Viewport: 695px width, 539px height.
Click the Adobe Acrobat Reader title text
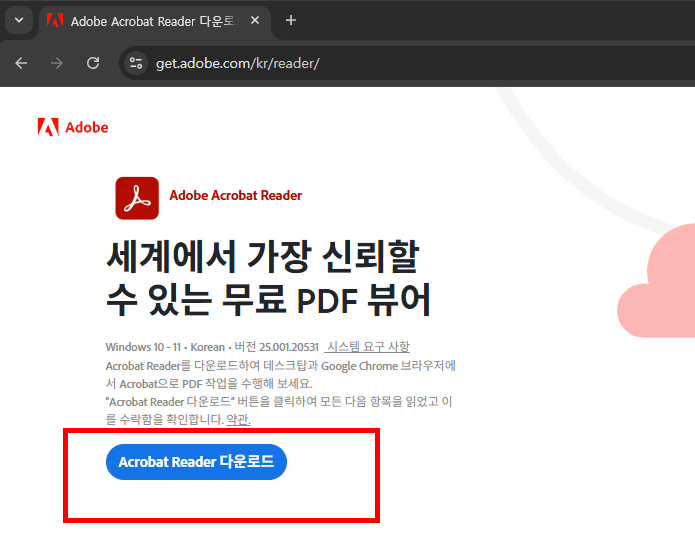[x=236, y=195]
